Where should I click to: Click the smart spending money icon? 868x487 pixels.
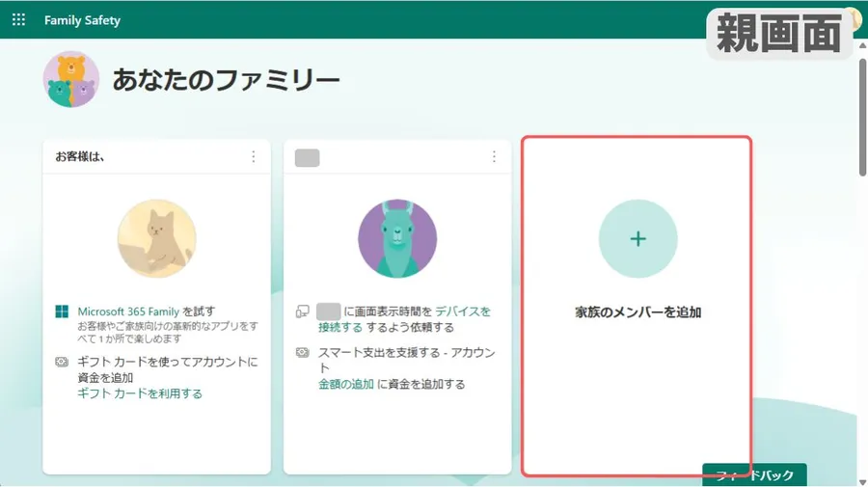(x=302, y=353)
